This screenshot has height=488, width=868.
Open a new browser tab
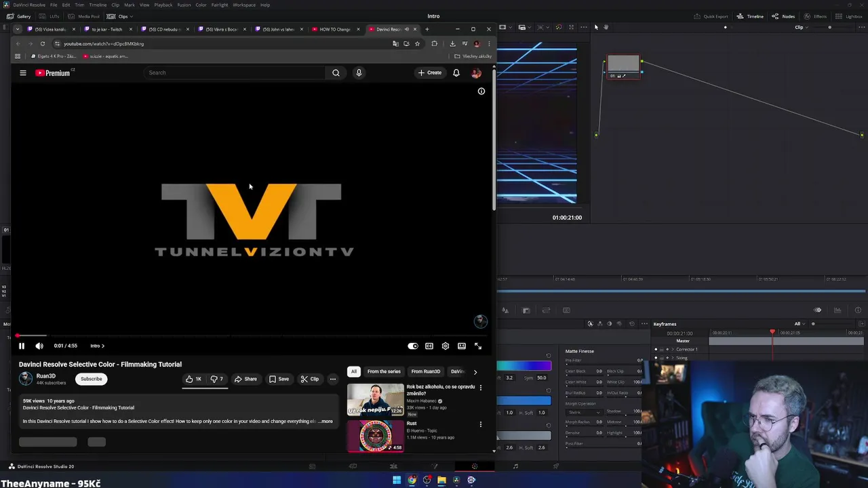[x=427, y=29]
